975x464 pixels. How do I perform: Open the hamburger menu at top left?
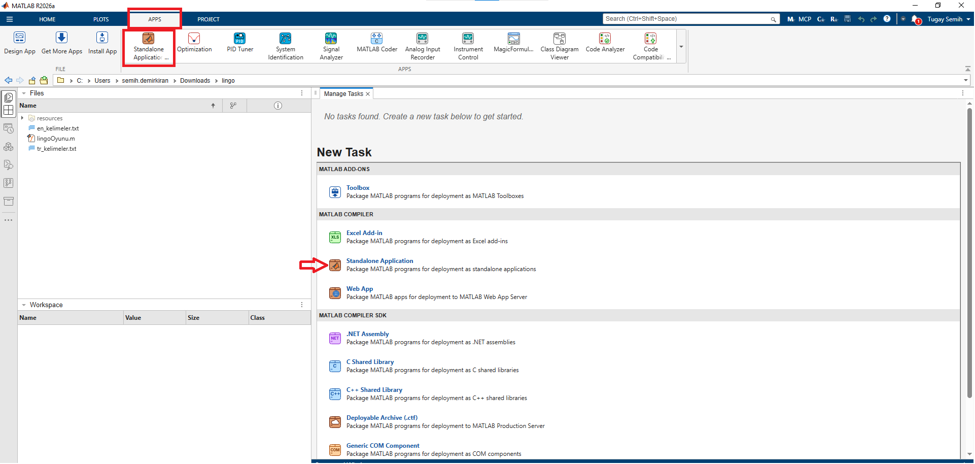tap(9, 19)
